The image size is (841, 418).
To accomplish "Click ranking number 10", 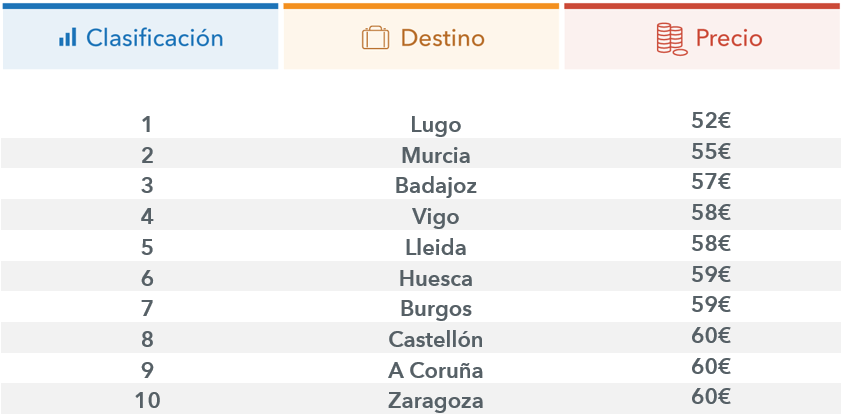I will [147, 402].
